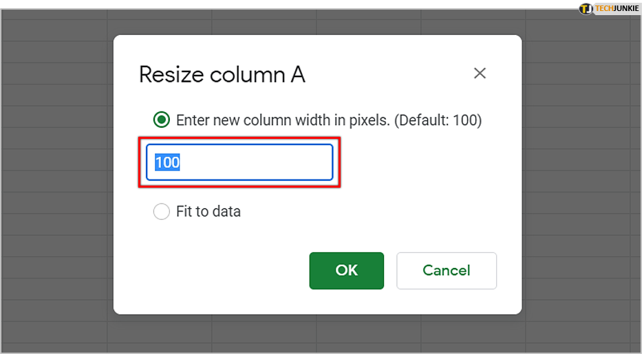Open the TECHJUNKIE watermark text
This screenshot has height=354, width=644.
[617, 9]
